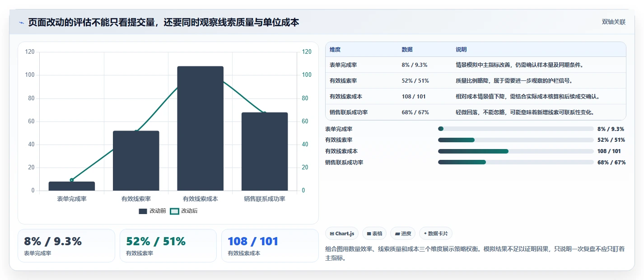The height and width of the screenshot is (280, 644).
Task: Click the sparkle icon in the 数据卡片 chip
Action: pyautogui.click(x=425, y=234)
